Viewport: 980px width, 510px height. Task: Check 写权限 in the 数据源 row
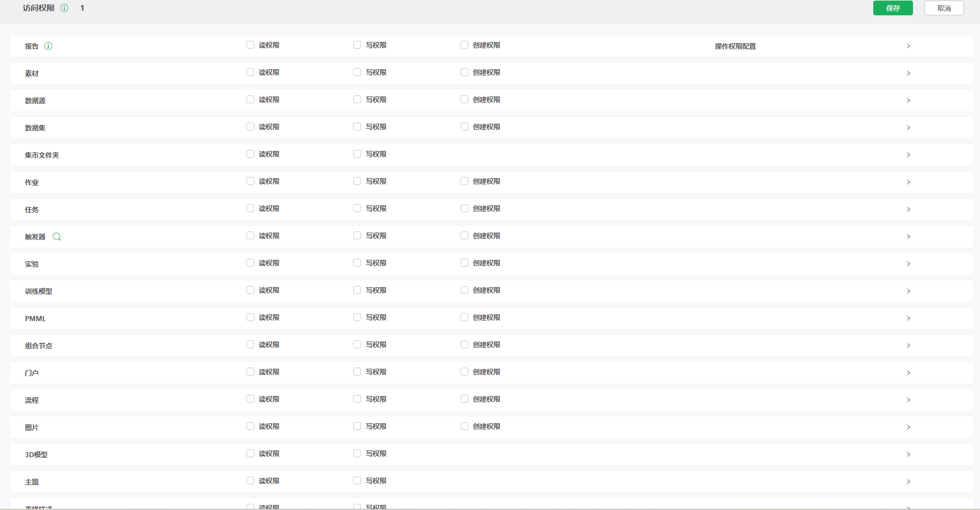357,99
